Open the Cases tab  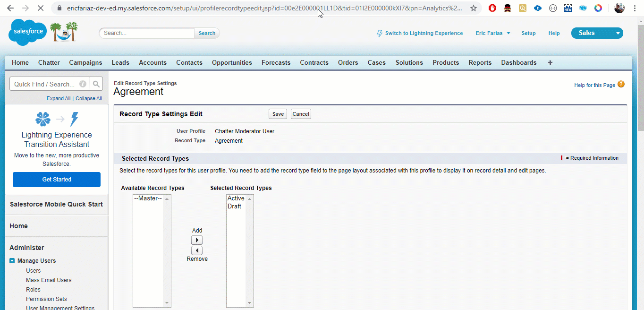(377, 62)
